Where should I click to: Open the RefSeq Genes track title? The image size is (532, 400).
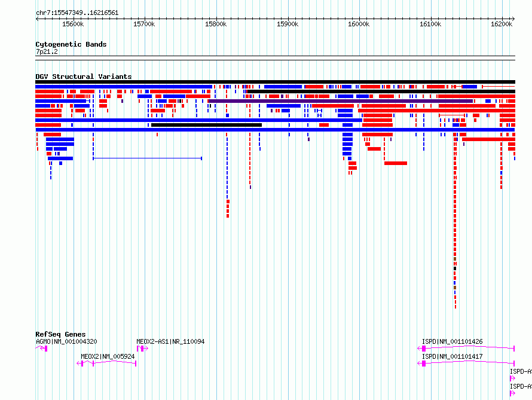click(60, 334)
